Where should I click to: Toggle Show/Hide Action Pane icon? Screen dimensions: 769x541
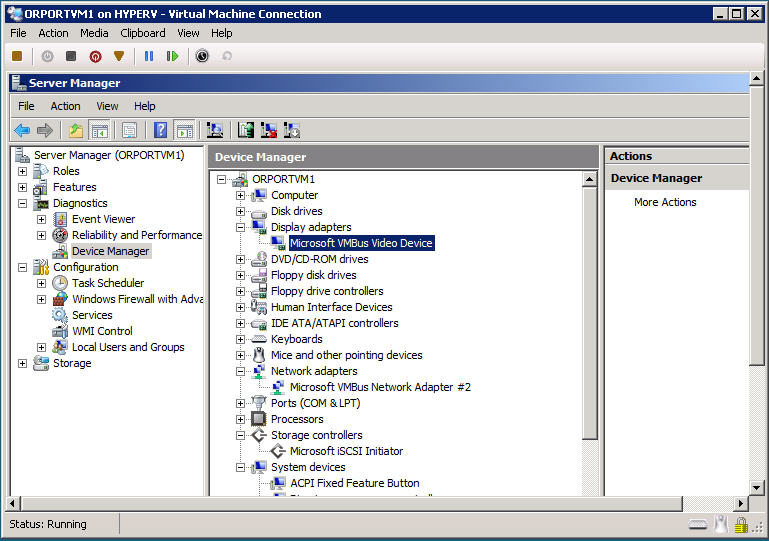[x=184, y=130]
